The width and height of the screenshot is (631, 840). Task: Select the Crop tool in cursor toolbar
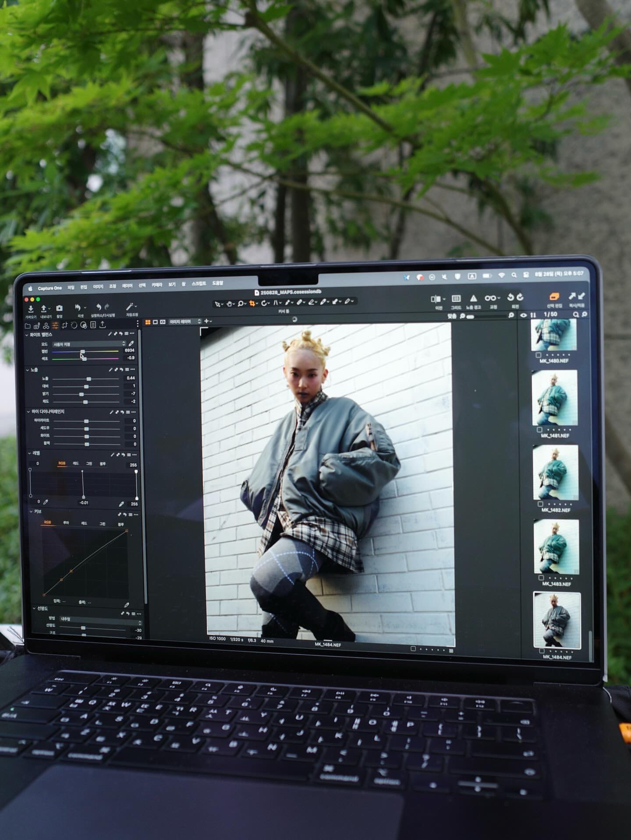pyautogui.click(x=252, y=303)
